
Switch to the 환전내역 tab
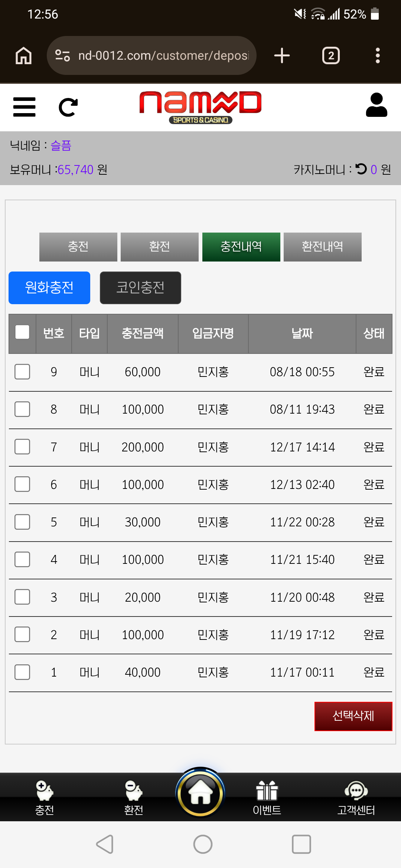point(323,247)
